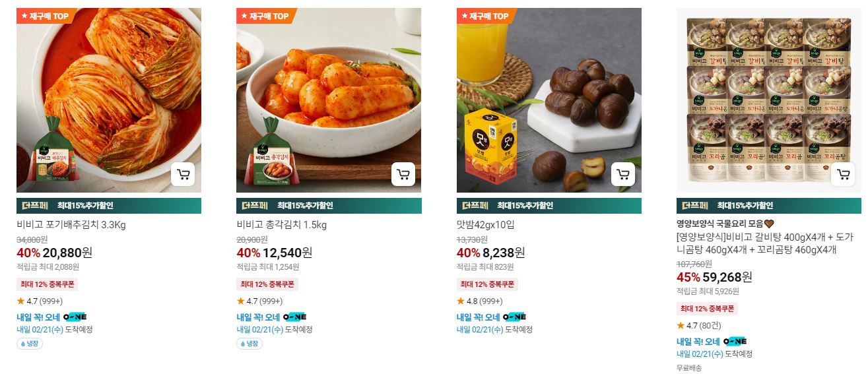
Task: Open the 비비고 총각김치 1.5kg product link
Action: [282, 225]
